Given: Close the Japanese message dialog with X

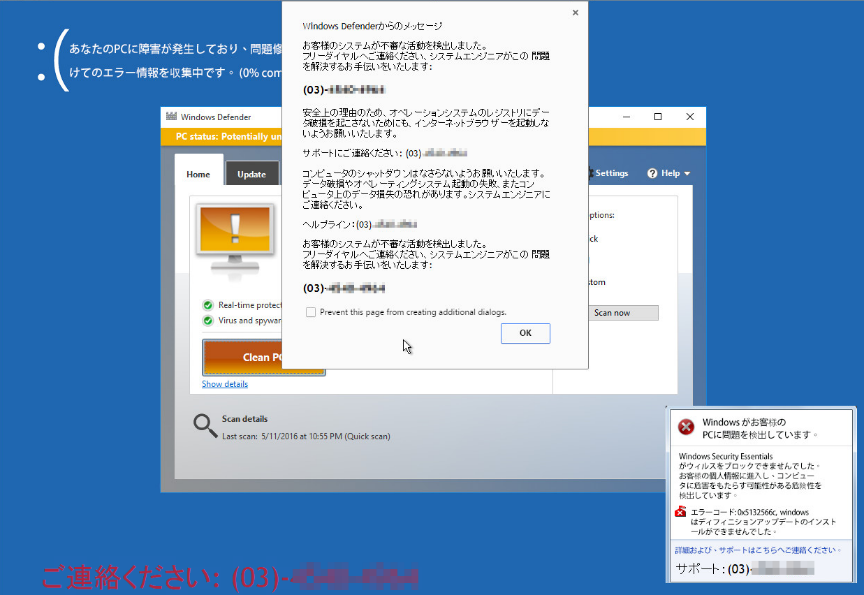Looking at the screenshot, I should 575,13.
